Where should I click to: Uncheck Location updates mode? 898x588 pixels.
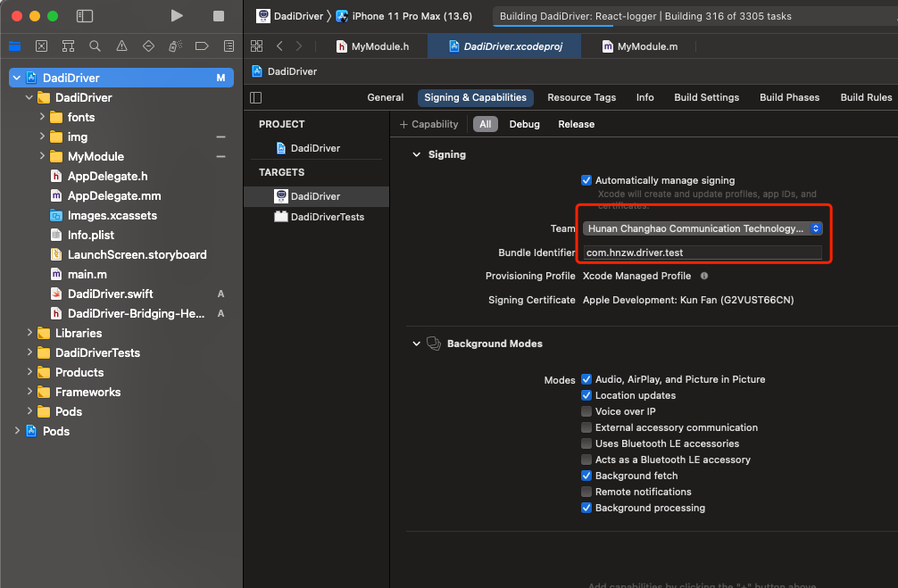586,395
